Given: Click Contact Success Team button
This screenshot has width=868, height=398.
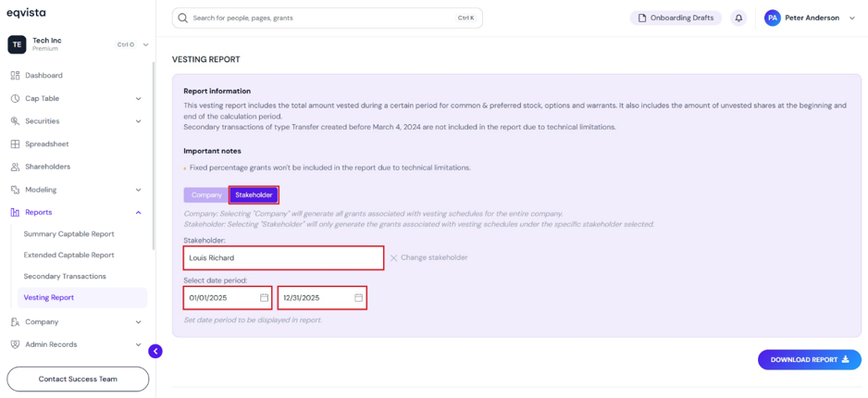Looking at the screenshot, I should (78, 379).
